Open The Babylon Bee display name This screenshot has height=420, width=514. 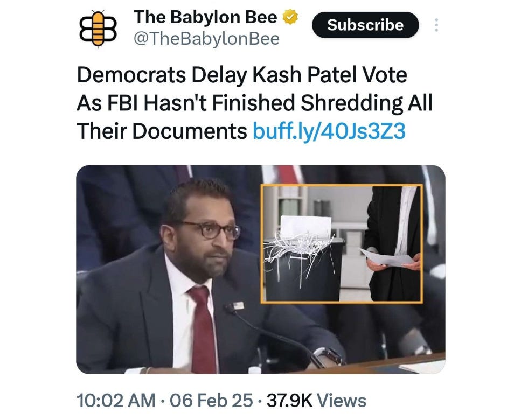pyautogui.click(x=205, y=17)
